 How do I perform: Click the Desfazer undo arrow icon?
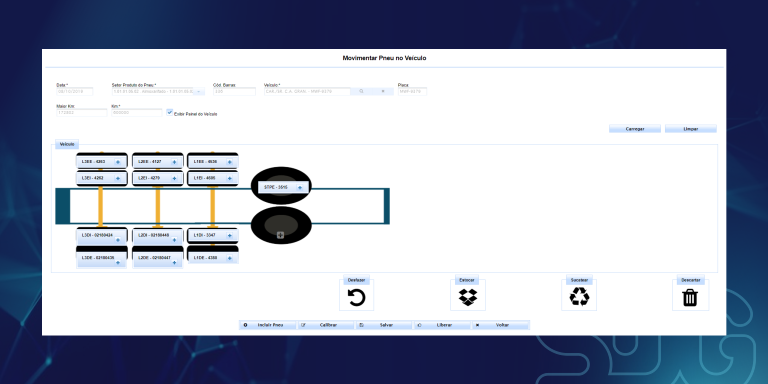[356, 297]
